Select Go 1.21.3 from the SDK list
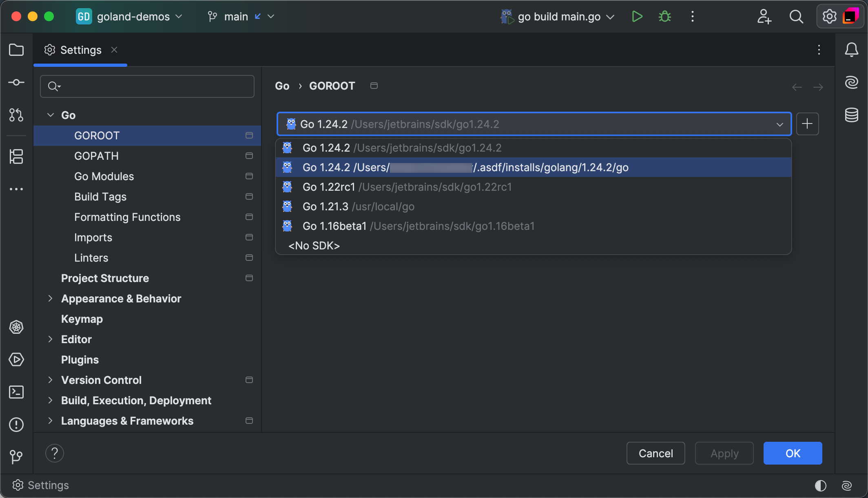 (358, 206)
